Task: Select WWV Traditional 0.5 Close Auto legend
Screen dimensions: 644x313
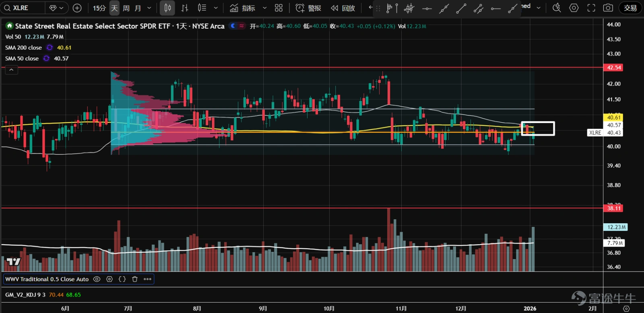Action: [x=47, y=279]
